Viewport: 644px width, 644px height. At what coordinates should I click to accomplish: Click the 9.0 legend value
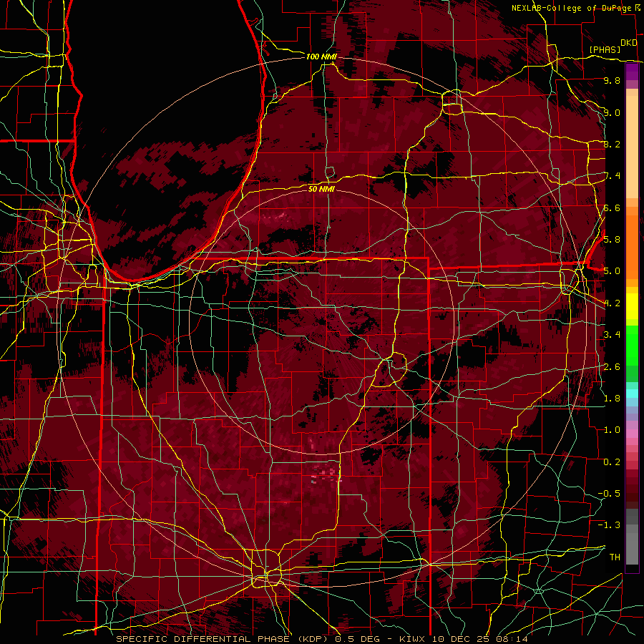pyautogui.click(x=612, y=112)
